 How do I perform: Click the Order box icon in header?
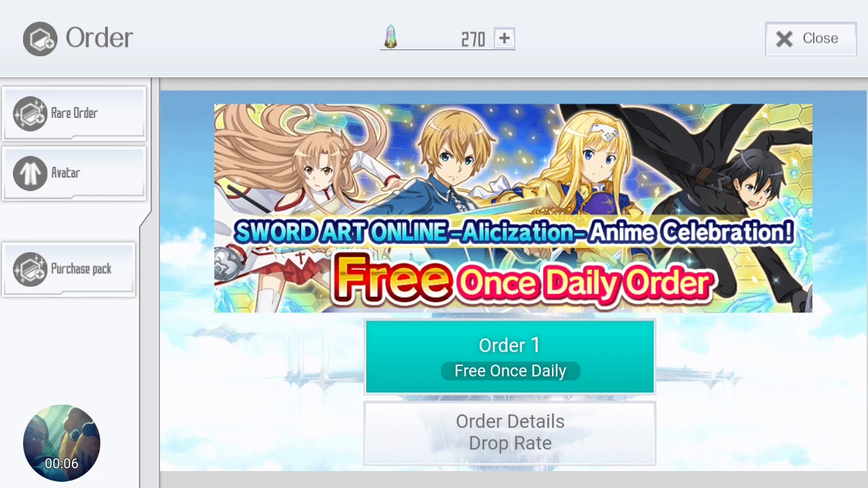(40, 39)
